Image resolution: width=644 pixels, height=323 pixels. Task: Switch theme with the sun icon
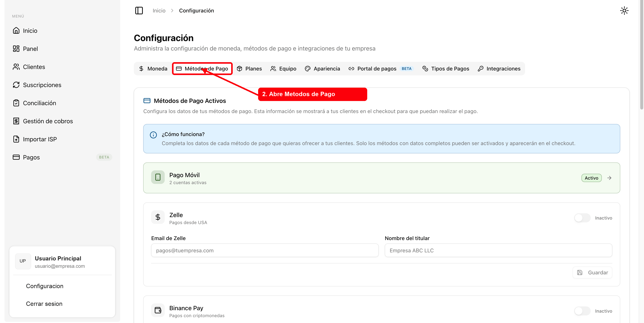pyautogui.click(x=624, y=11)
